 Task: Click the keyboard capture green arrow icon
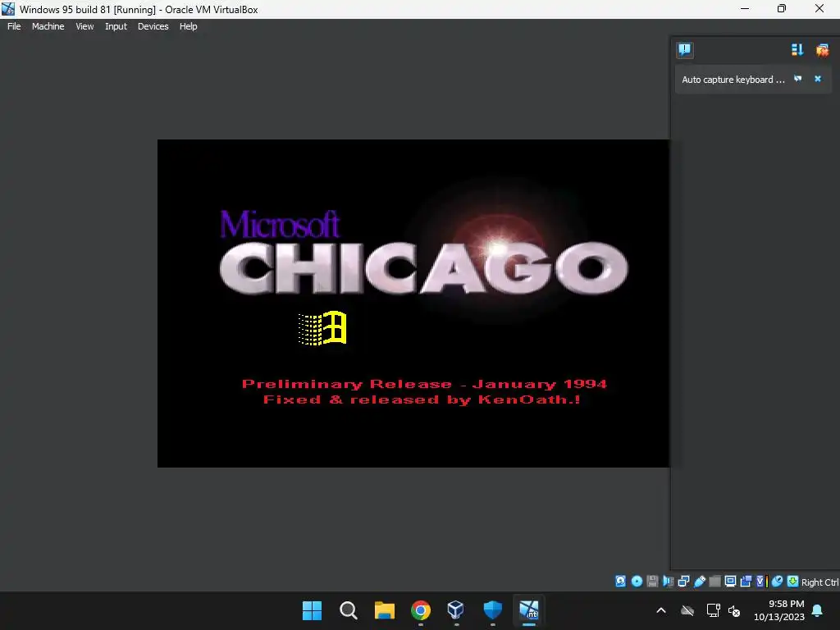pos(793,582)
